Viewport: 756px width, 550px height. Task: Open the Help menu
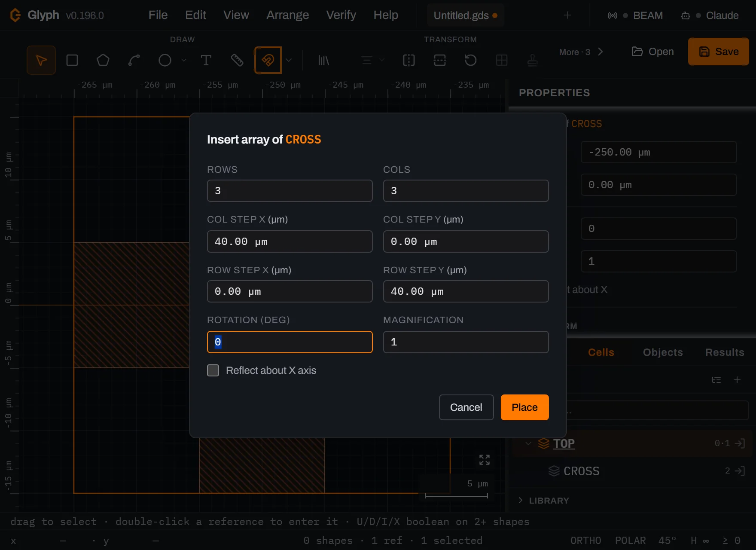point(386,15)
